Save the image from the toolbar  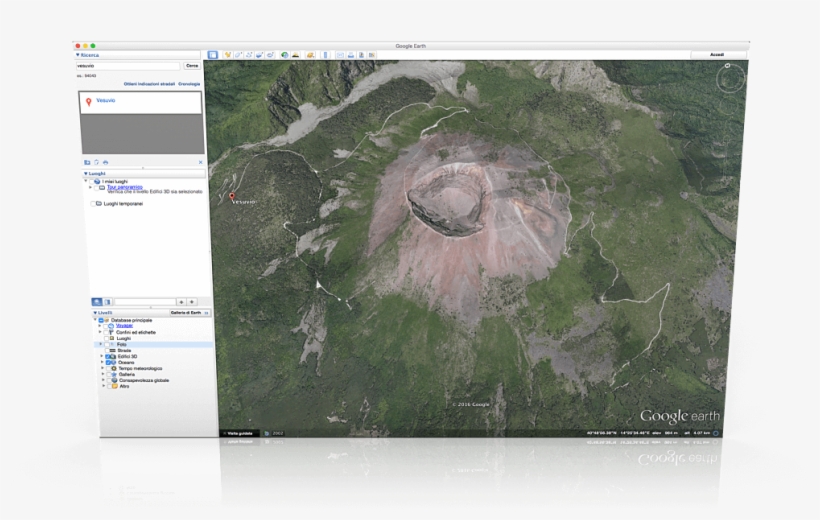(361, 55)
